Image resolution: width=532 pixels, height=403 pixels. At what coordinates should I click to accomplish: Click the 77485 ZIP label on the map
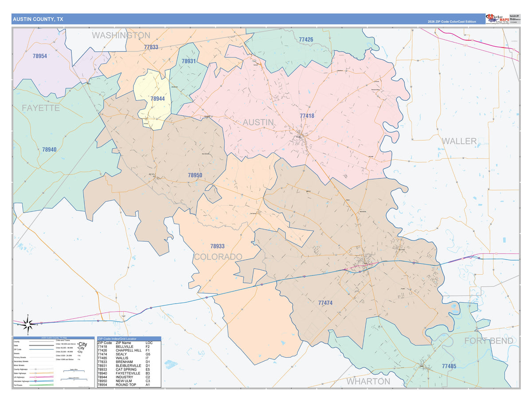449,366
